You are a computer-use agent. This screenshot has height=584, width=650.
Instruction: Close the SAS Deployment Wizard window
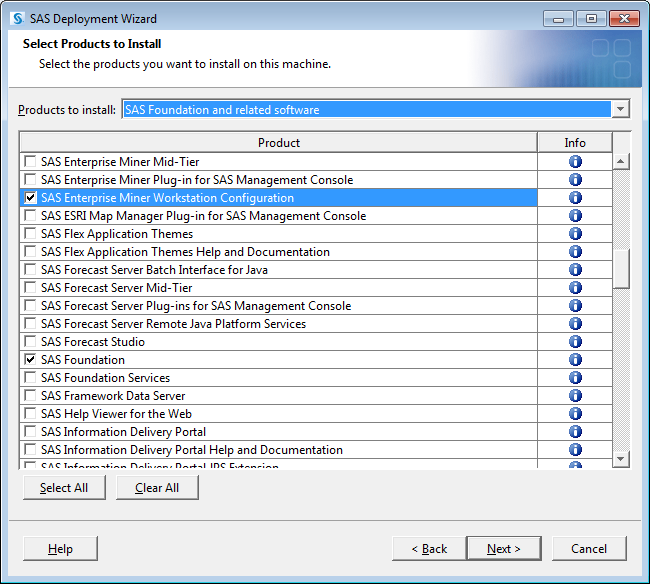pos(624,19)
